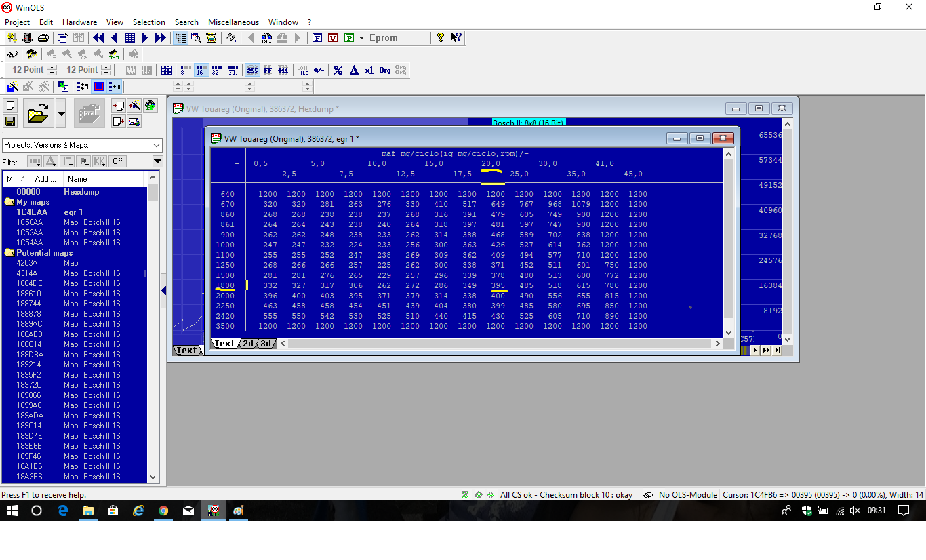926x560 pixels.
Task: Toggle 255 decimal number format
Action: (x=252, y=70)
